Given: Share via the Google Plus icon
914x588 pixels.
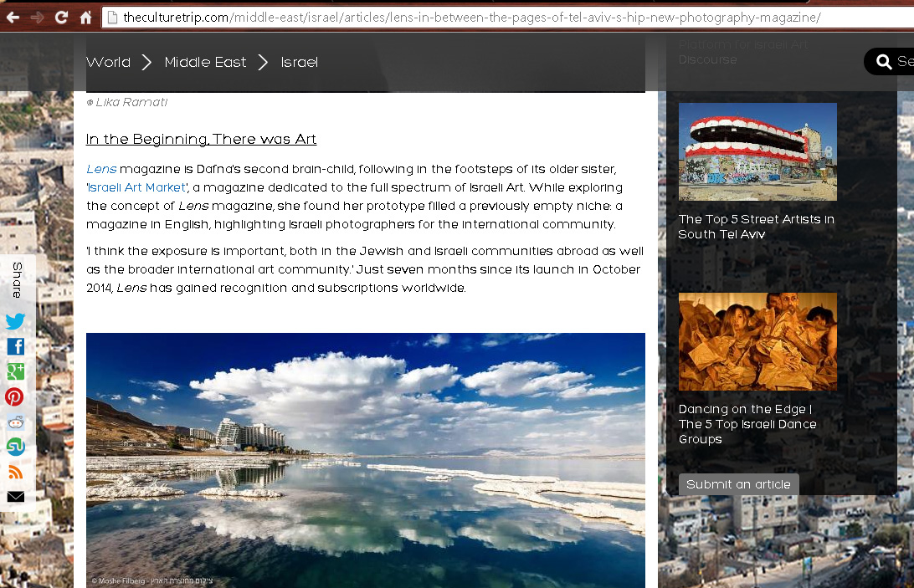Looking at the screenshot, I should pyautogui.click(x=16, y=371).
